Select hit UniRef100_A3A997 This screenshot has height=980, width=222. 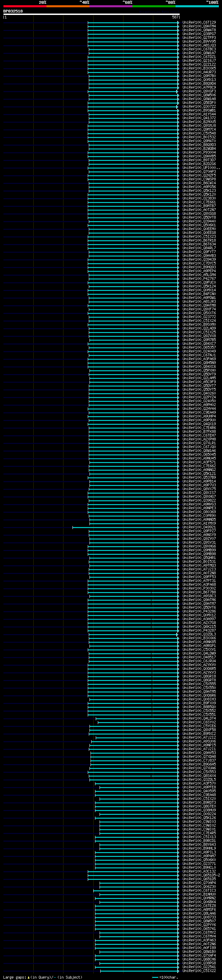199,619
